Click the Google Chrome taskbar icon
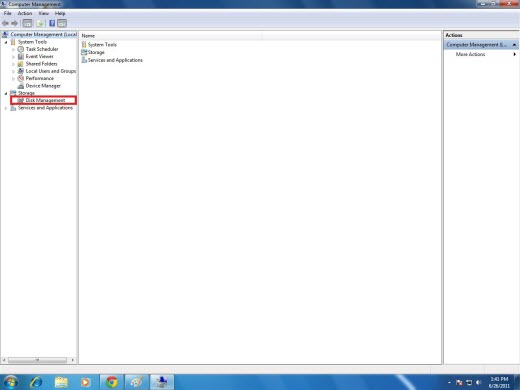 coord(112,382)
